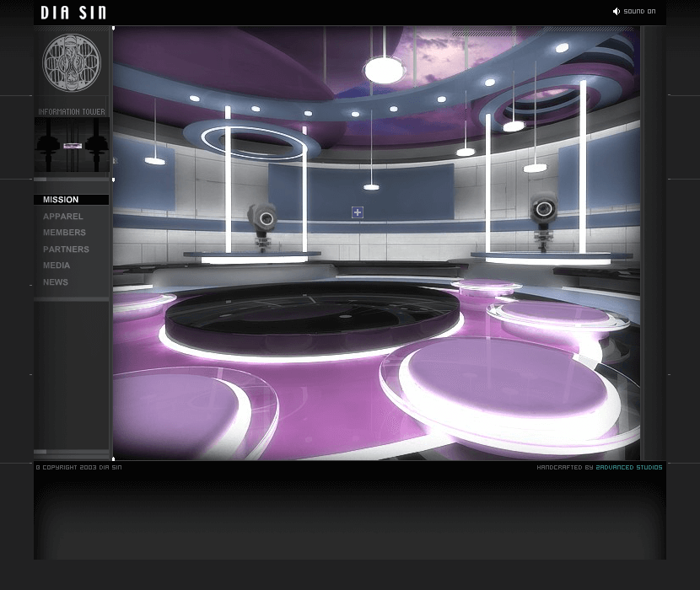Click the DIA SIN logo title

[x=73, y=13]
